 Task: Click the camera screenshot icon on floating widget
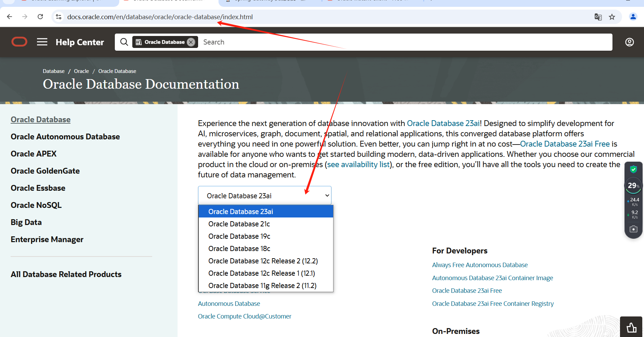tap(633, 229)
